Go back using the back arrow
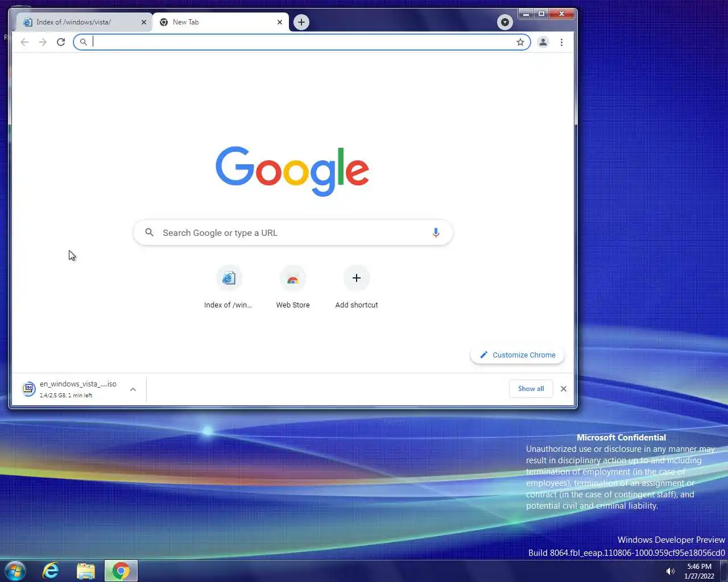Image resolution: width=728 pixels, height=582 pixels. tap(24, 42)
